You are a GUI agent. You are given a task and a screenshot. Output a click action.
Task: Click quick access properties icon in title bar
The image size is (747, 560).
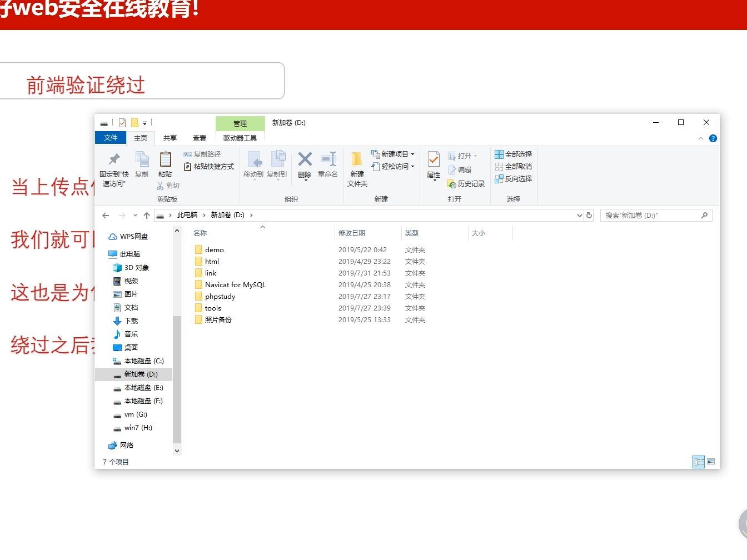[x=122, y=123]
